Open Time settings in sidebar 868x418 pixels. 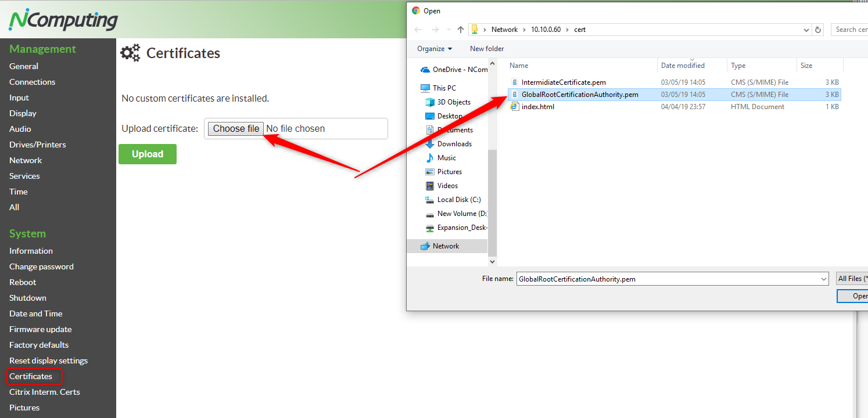click(19, 192)
